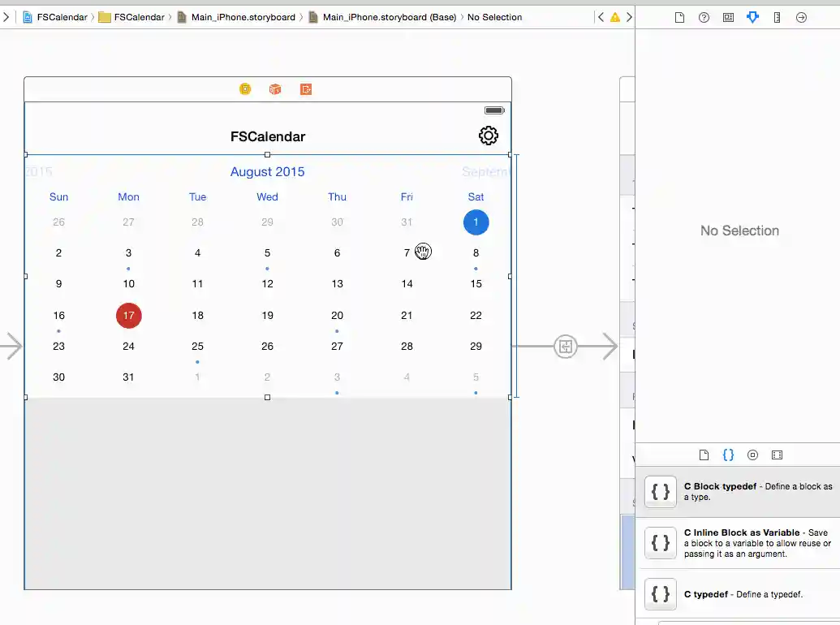Open Main_iPhone.storyboard (Base) jump bar item

[382, 17]
